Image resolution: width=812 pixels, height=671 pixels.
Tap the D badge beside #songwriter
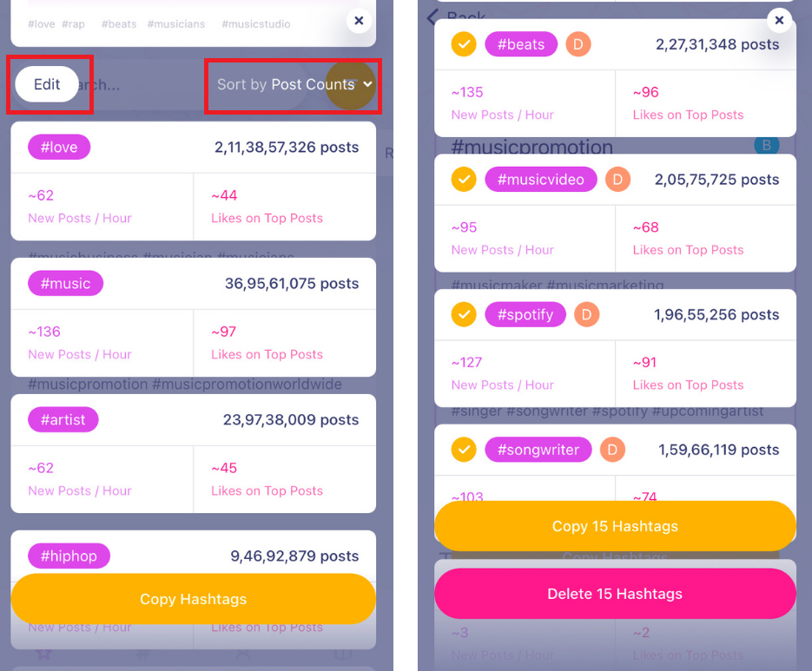point(612,450)
